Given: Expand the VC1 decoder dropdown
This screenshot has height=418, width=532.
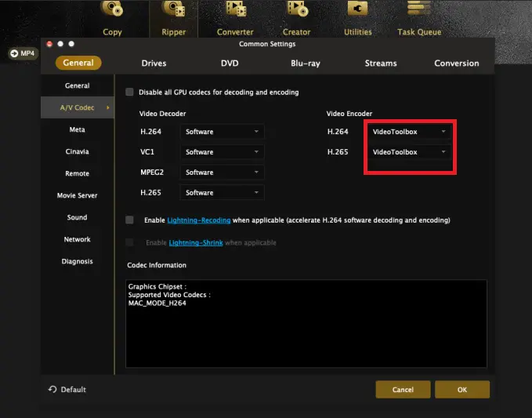Looking at the screenshot, I should pyautogui.click(x=222, y=152).
